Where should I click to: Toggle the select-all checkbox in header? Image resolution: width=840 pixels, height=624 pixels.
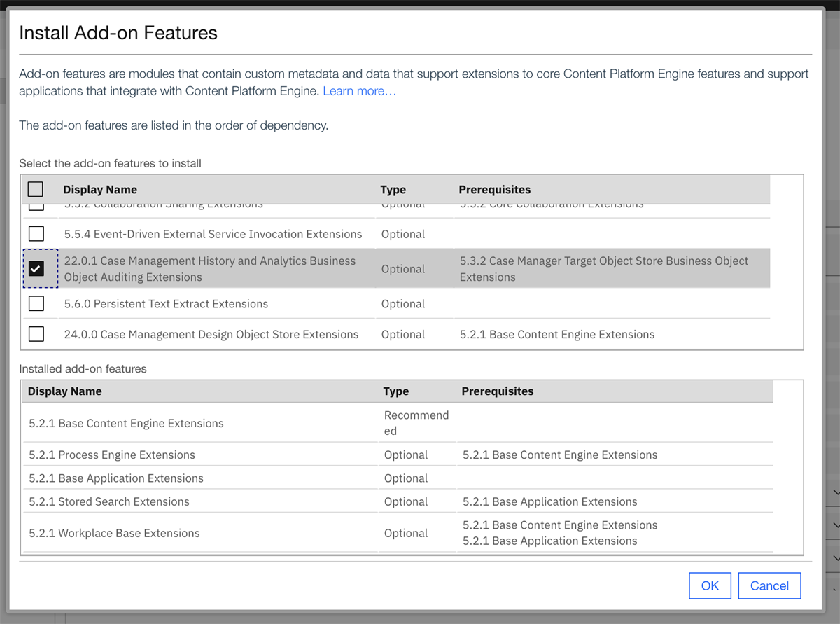point(35,189)
